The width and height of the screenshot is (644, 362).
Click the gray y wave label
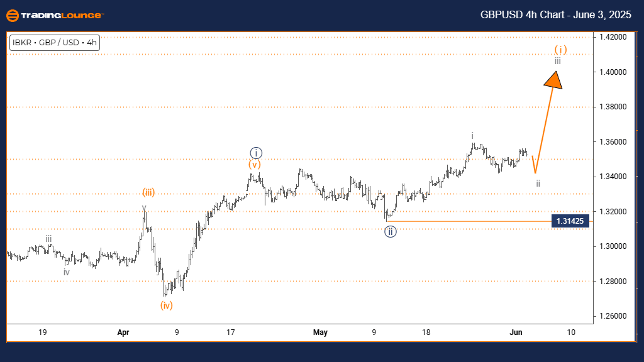144,207
